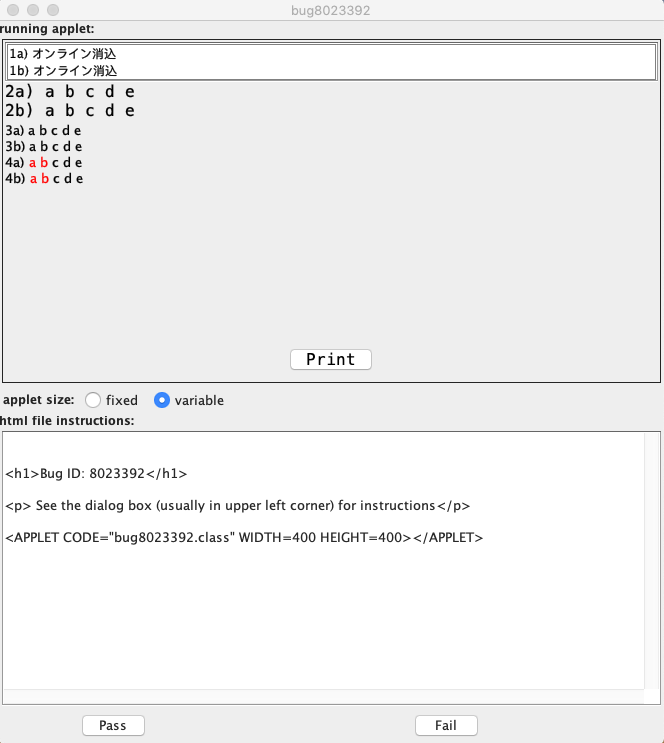
Task: Click the 3b) a b c d e label
Action: pos(44,147)
